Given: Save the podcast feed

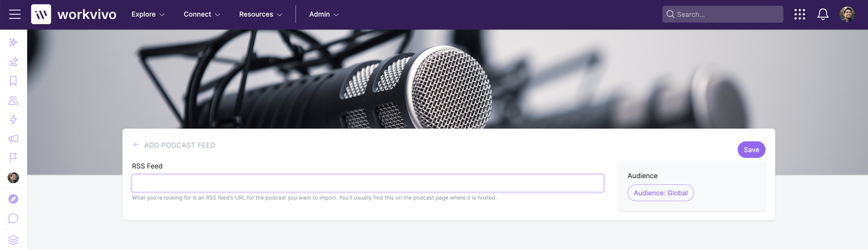Looking at the screenshot, I should click(x=751, y=150).
